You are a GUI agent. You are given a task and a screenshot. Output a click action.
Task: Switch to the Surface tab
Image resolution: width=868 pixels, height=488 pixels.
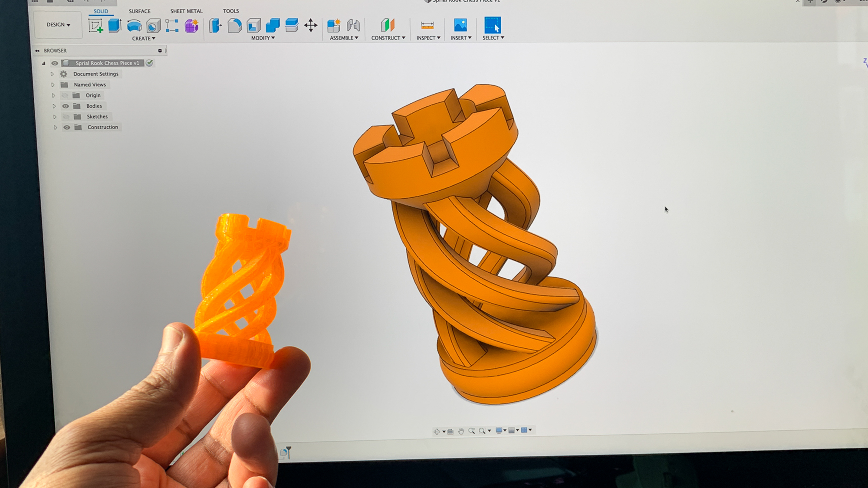(139, 11)
